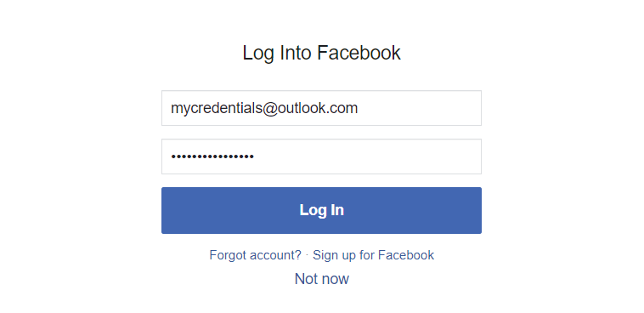Click the Log Into Facebook heading

tap(321, 53)
